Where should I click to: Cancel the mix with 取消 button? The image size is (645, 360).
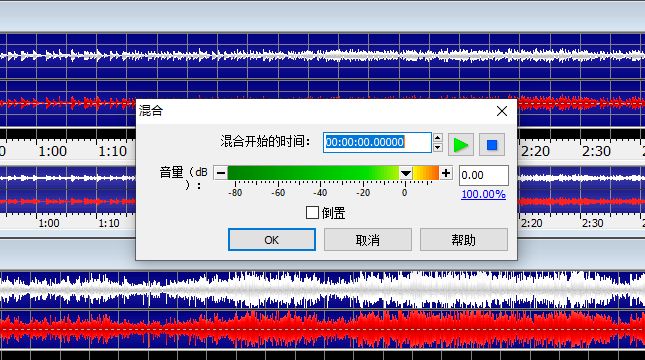tap(368, 240)
